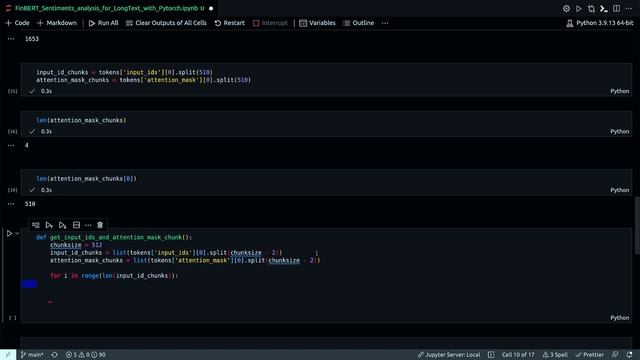Click the diamond target icon in title bar
640x360 pixels.
(566, 8)
